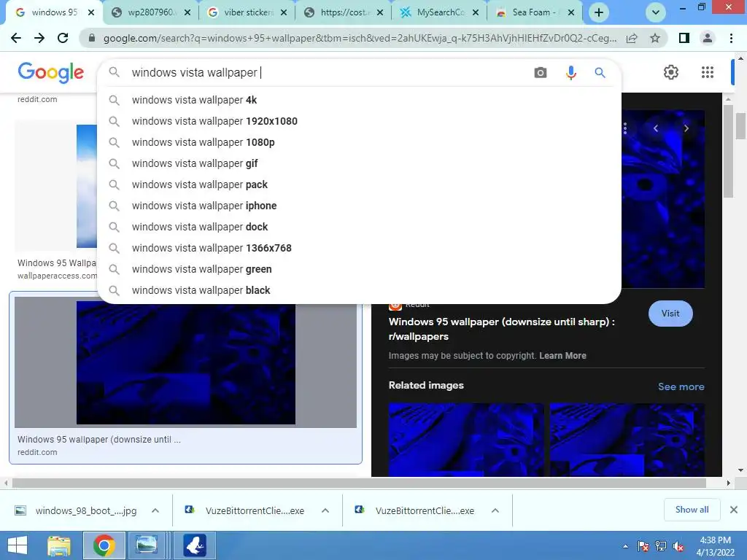This screenshot has width=747, height=560.
Task: Choose suggestion 'windows vista wallpaper black'
Action: (x=359, y=290)
